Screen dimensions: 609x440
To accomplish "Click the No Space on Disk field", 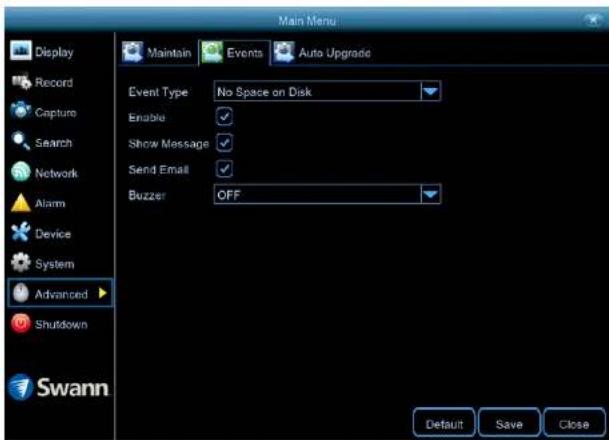I will [x=327, y=91].
